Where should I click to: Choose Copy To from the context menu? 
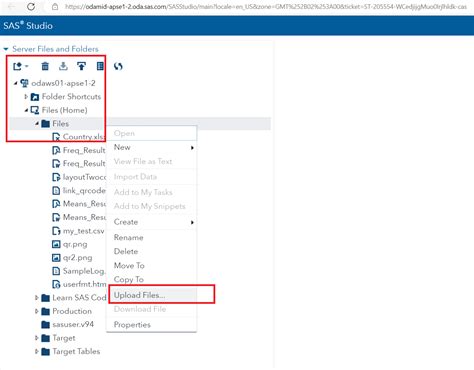(152, 280)
